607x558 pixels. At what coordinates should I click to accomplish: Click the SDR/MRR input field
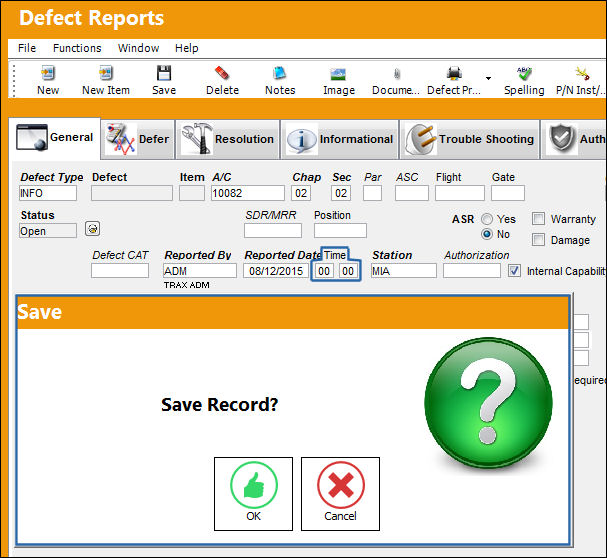(273, 230)
